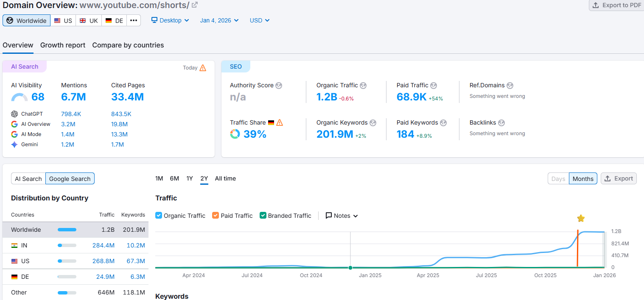
Task: Open the Compare by countries tab
Action: pyautogui.click(x=128, y=45)
